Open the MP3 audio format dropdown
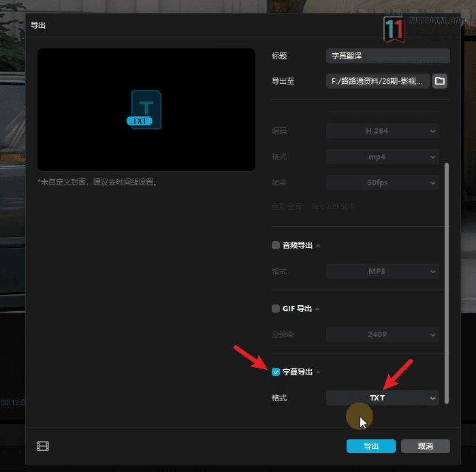The width and height of the screenshot is (476, 472). [x=382, y=271]
